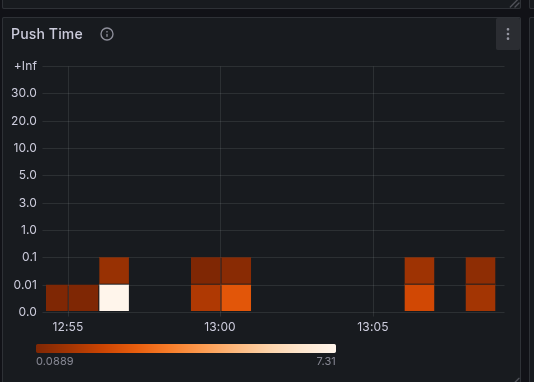Click the 12:55 time axis label
This screenshot has width=534, height=382.
(x=68, y=327)
